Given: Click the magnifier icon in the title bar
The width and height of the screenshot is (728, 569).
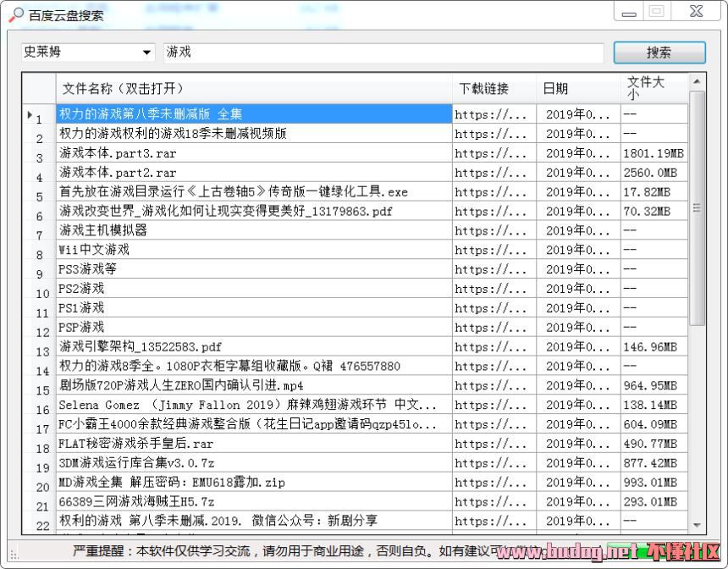Looking at the screenshot, I should (15, 15).
